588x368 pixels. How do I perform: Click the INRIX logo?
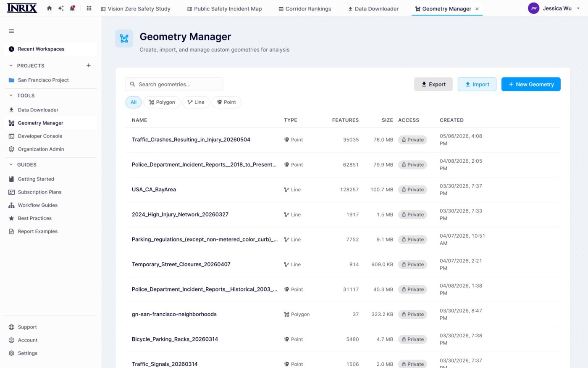coord(22,8)
